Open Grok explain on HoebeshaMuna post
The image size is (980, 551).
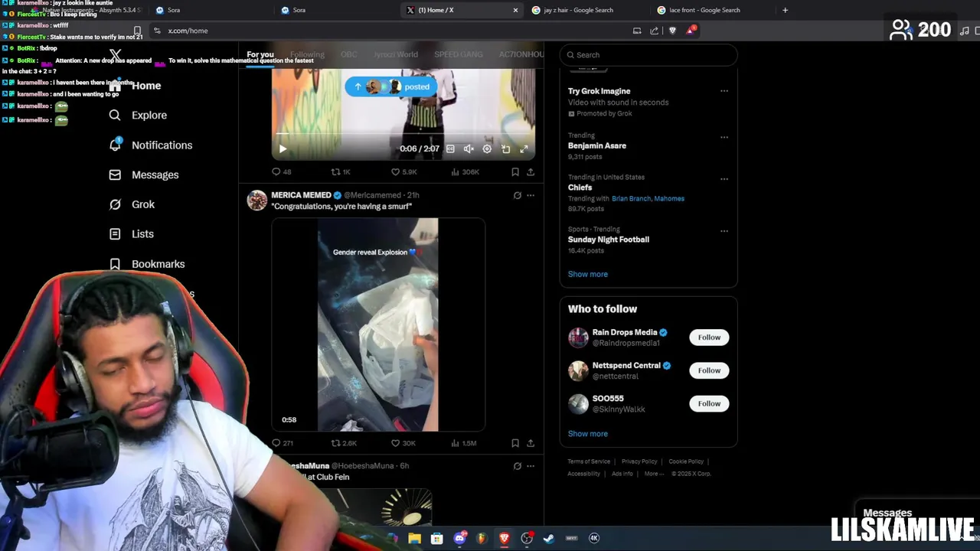(x=517, y=466)
